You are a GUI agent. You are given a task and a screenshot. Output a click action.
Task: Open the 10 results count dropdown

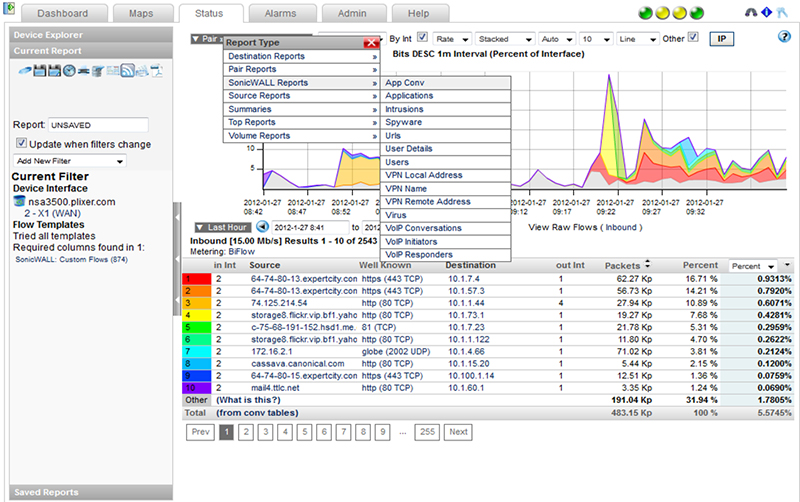[x=596, y=39]
